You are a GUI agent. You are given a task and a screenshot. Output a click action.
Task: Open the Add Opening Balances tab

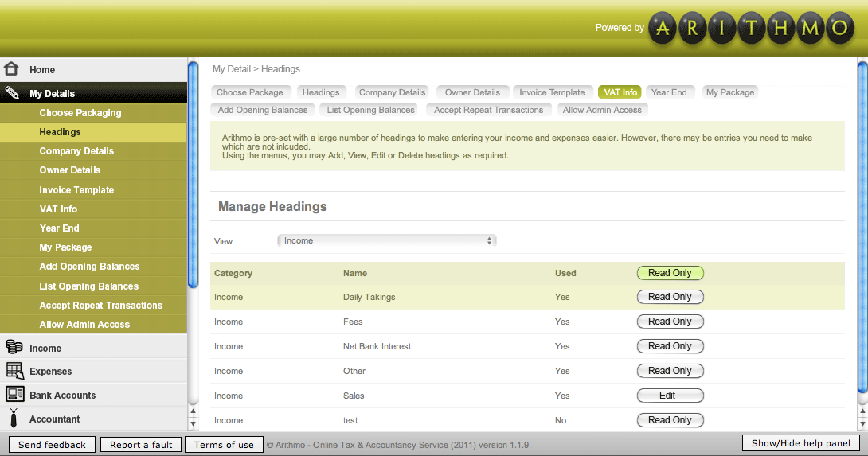click(x=263, y=110)
